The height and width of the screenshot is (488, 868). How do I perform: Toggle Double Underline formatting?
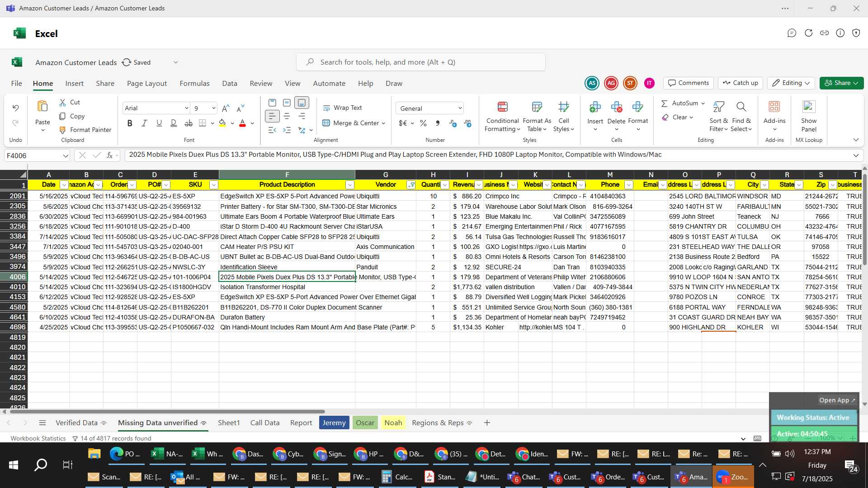(x=174, y=123)
